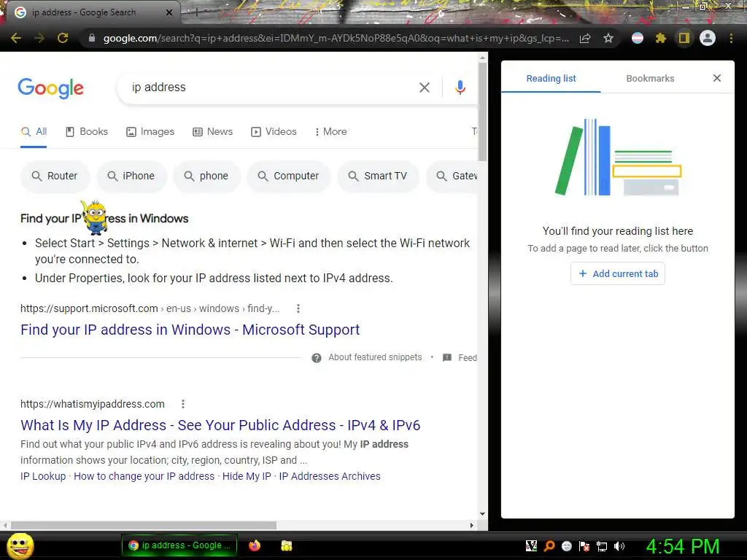Click the round white tray icon
Screen dimensions: 747x560
(x=566, y=546)
